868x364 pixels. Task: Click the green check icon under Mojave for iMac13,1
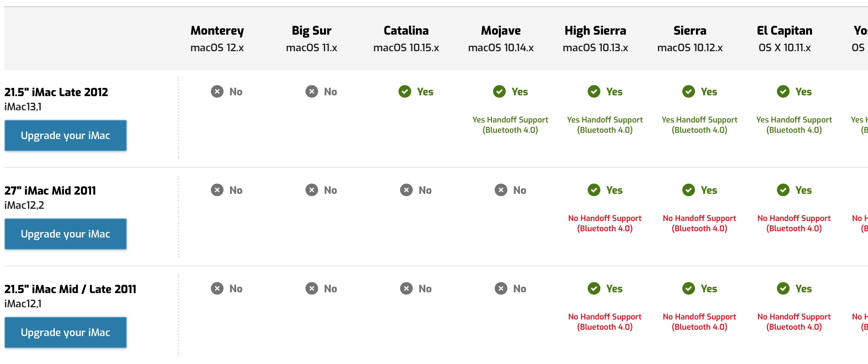(499, 92)
